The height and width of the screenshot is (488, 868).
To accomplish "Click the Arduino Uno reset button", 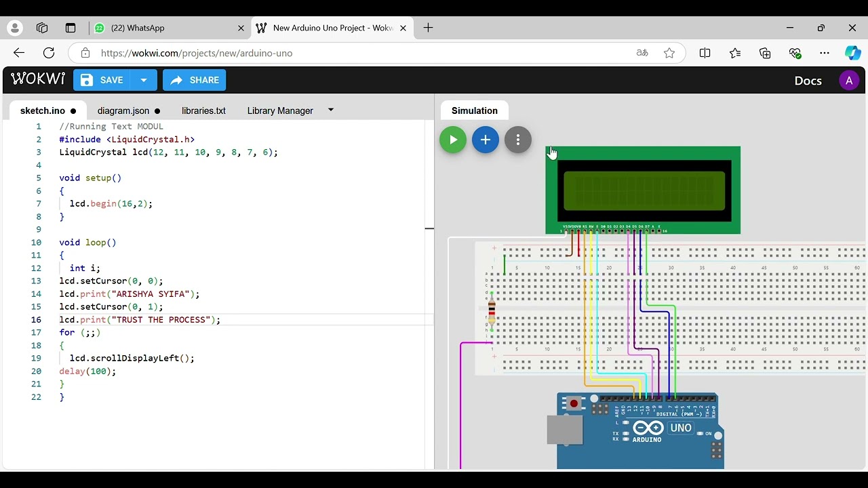I will click(574, 404).
